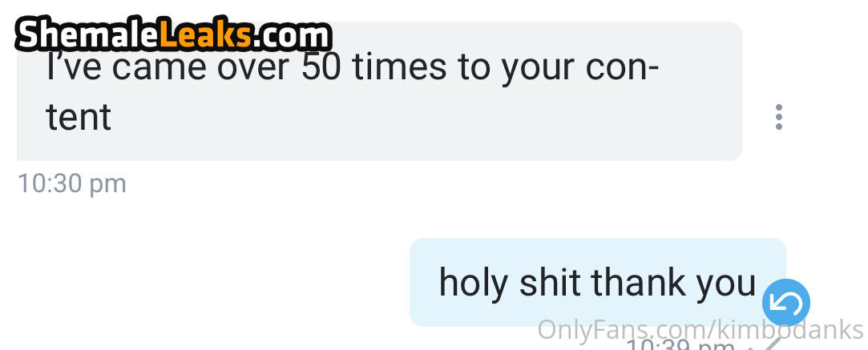The image size is (868, 350).
Task: Click the 10:39 pm timestamp
Action: (681, 345)
